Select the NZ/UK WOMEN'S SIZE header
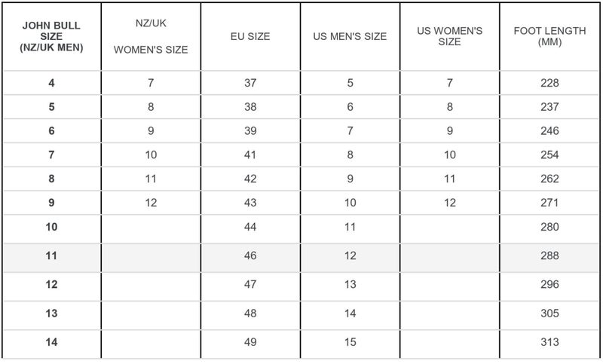This screenshot has height=364, width=603. (151, 36)
